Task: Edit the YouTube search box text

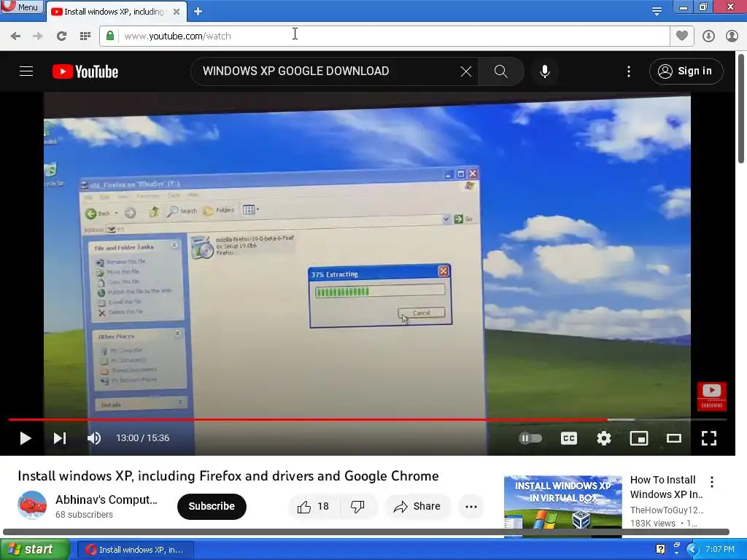Action: [x=324, y=71]
